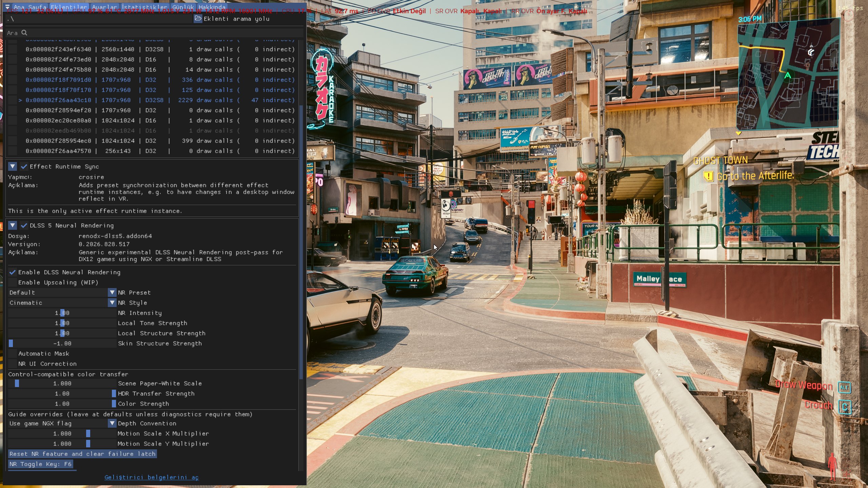
Task: Toggle the DLSS 5 Neural Rendering addon checkbox
Action: tap(24, 225)
